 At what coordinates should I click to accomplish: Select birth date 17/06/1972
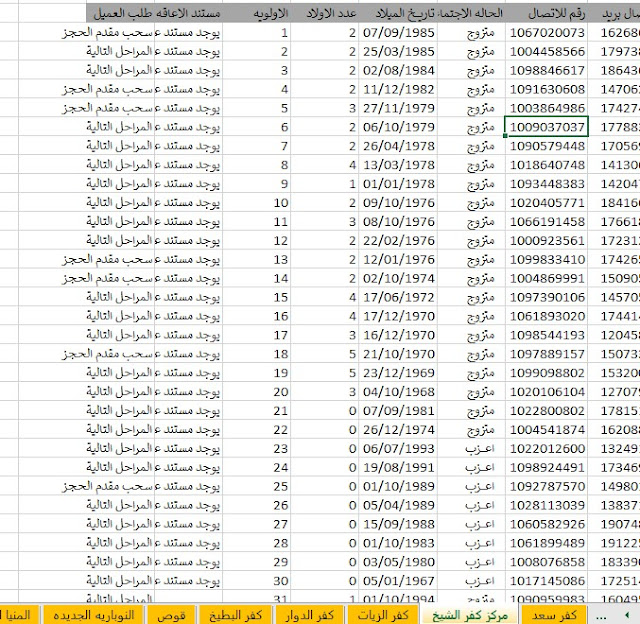(398, 297)
